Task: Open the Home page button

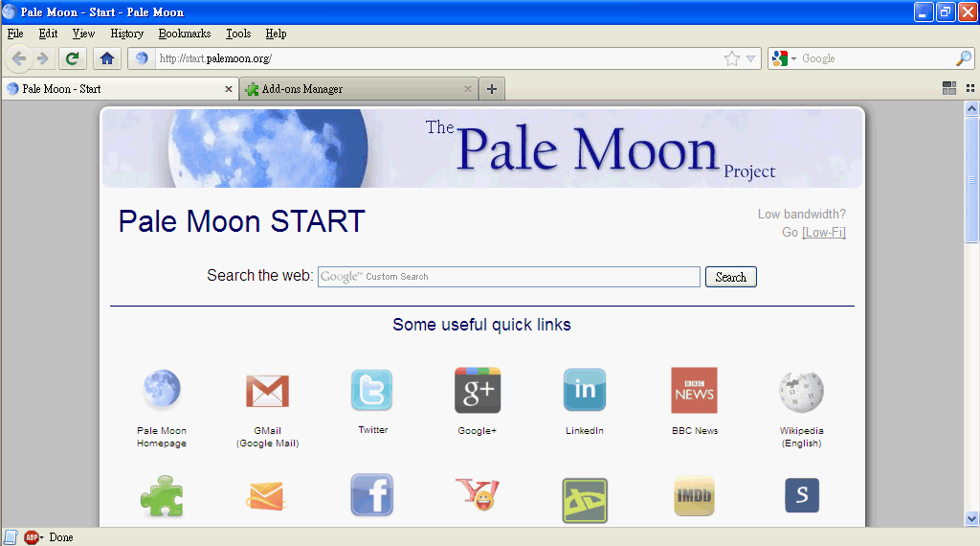Action: point(107,58)
